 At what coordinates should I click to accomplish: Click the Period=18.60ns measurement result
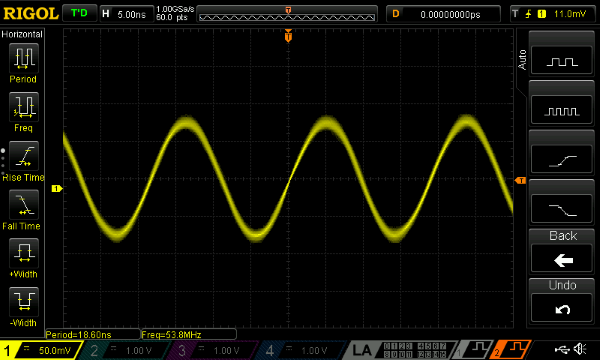[93, 334]
